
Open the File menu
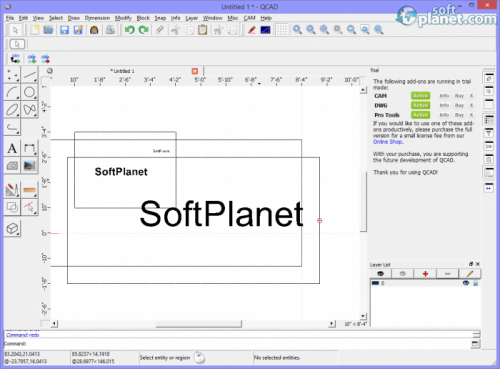click(10, 18)
